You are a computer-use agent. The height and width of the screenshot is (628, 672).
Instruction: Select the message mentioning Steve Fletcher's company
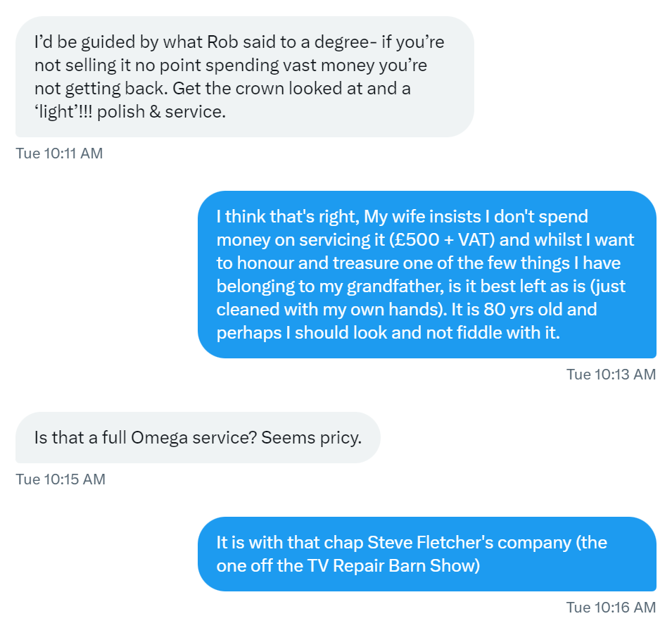[x=426, y=554]
